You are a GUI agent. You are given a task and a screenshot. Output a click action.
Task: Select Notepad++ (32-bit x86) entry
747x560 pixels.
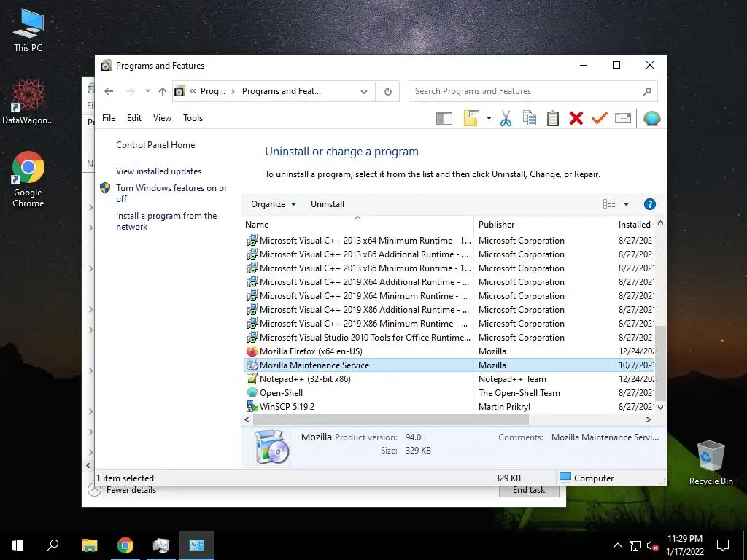click(449, 379)
